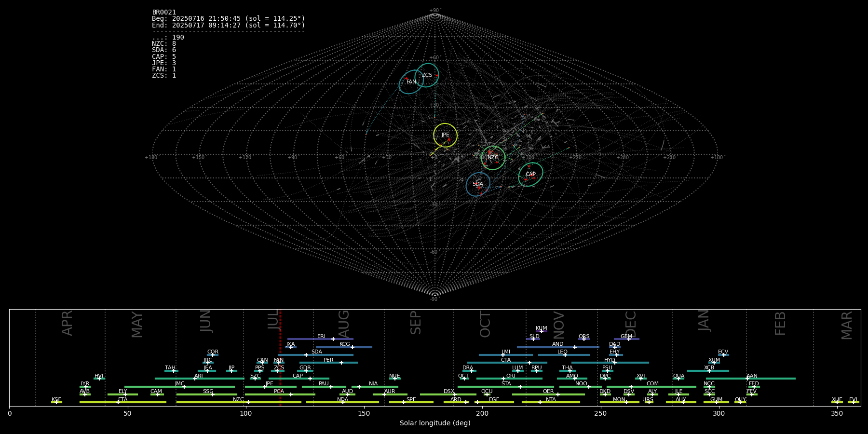Click the PER shower bar in the timeline
Viewport: 868px width, 434px height.
[x=328, y=363]
